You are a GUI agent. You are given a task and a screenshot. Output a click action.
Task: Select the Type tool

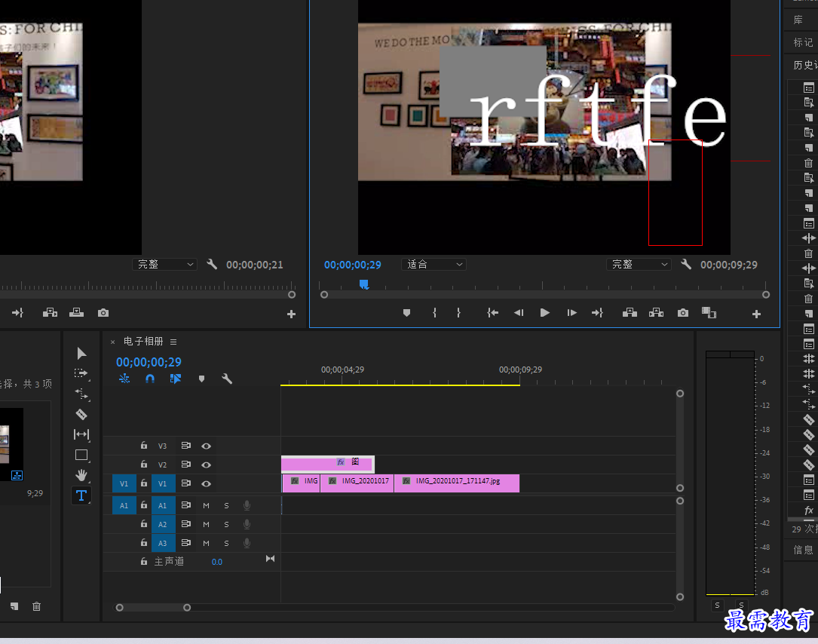pyautogui.click(x=81, y=495)
